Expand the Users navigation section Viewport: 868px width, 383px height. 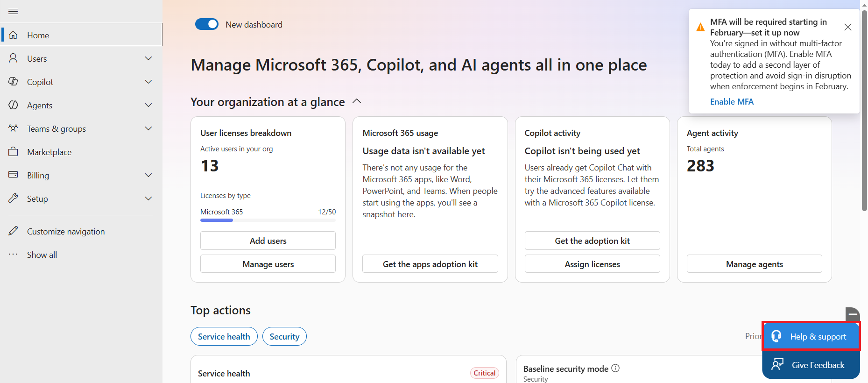pos(148,58)
